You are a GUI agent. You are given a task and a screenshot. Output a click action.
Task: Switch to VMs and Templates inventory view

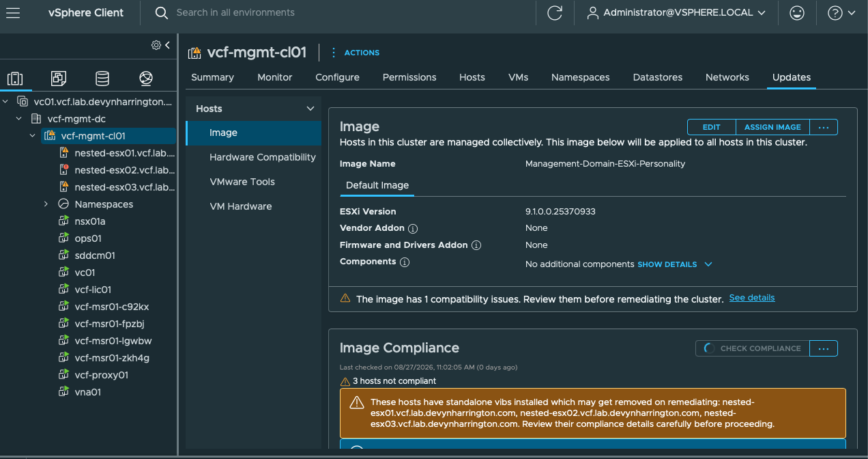(x=59, y=79)
